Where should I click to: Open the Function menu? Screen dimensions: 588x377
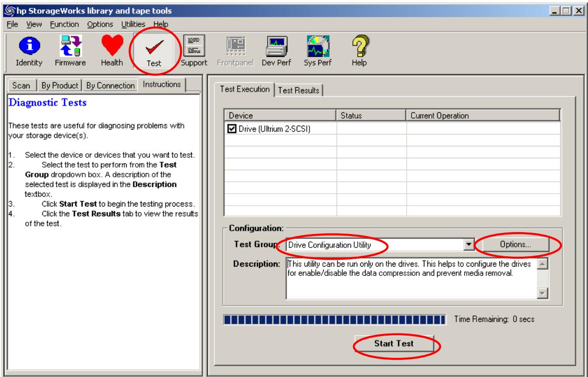pyautogui.click(x=65, y=24)
